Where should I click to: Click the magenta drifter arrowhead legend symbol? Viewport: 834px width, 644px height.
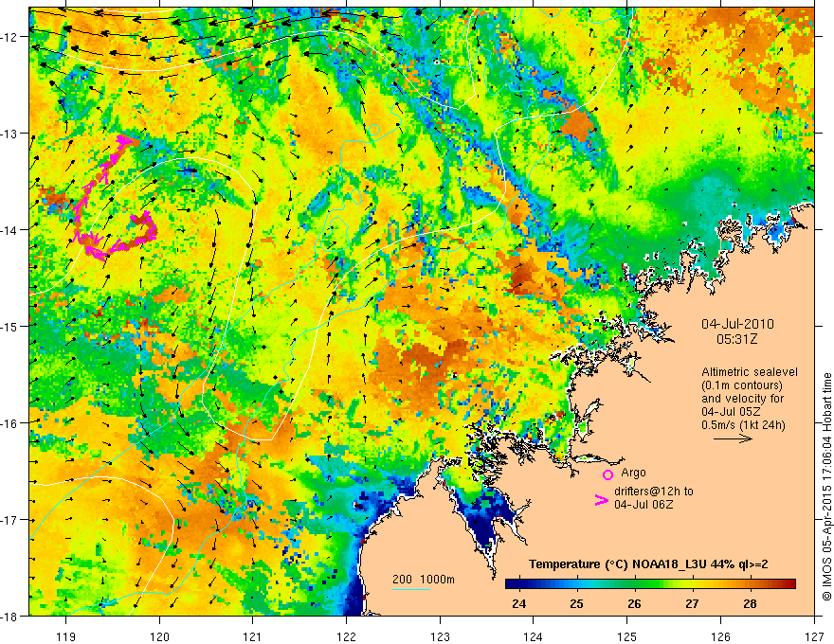tap(602, 500)
